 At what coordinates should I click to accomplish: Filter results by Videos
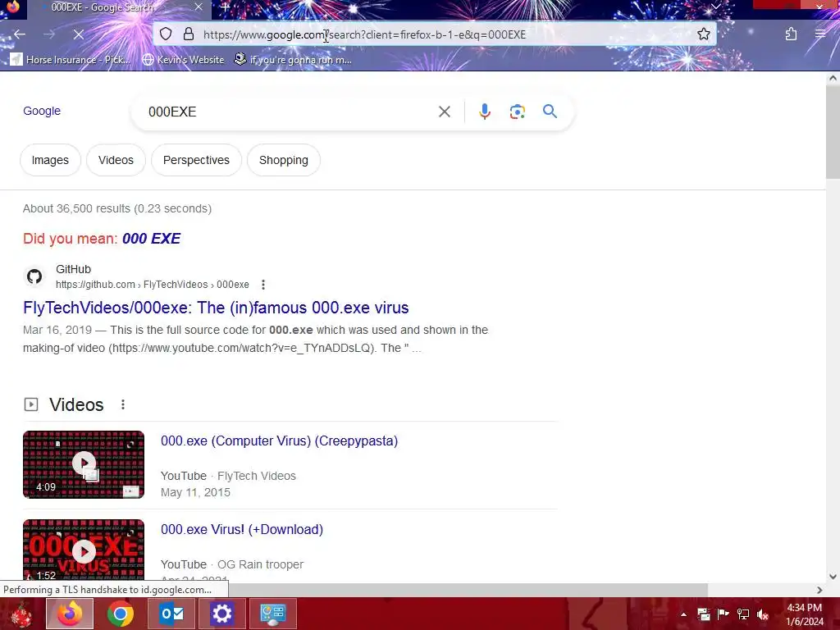click(x=116, y=160)
